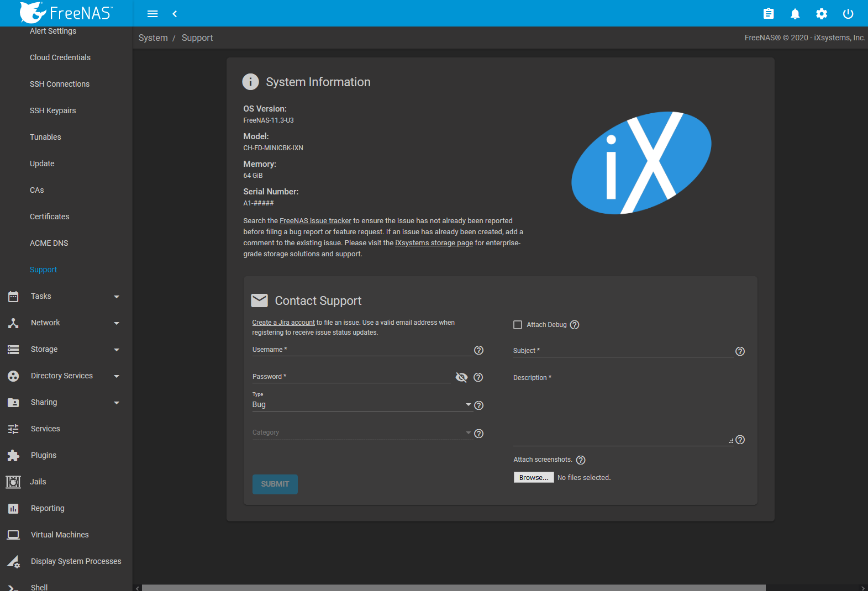Click the Reporting chart icon
The width and height of the screenshot is (868, 591).
13,509
